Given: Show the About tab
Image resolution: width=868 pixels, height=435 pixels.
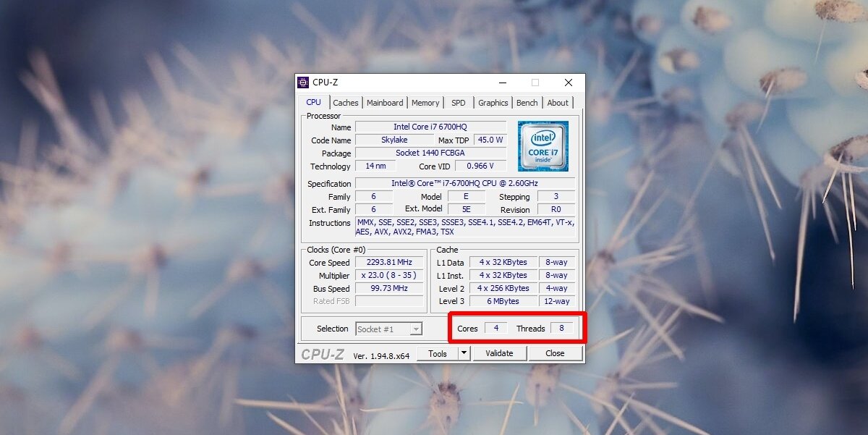Looking at the screenshot, I should point(558,103).
